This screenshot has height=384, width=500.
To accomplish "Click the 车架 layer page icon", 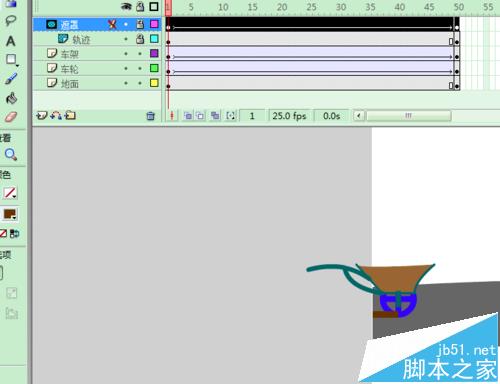I will pos(52,53).
